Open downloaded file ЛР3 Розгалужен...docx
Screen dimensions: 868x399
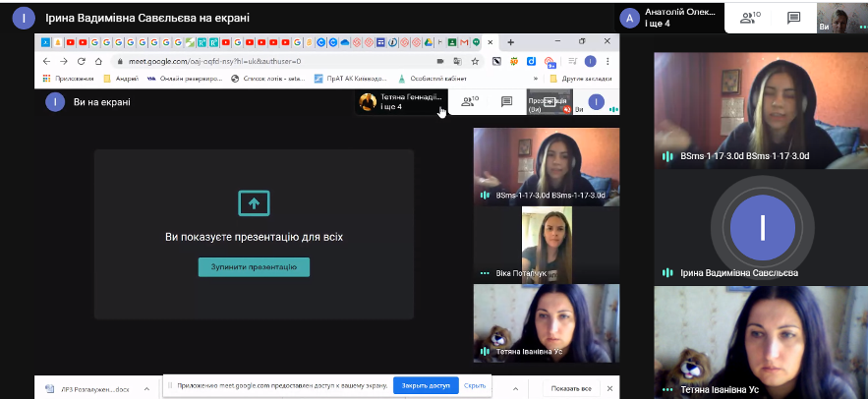coord(89,389)
